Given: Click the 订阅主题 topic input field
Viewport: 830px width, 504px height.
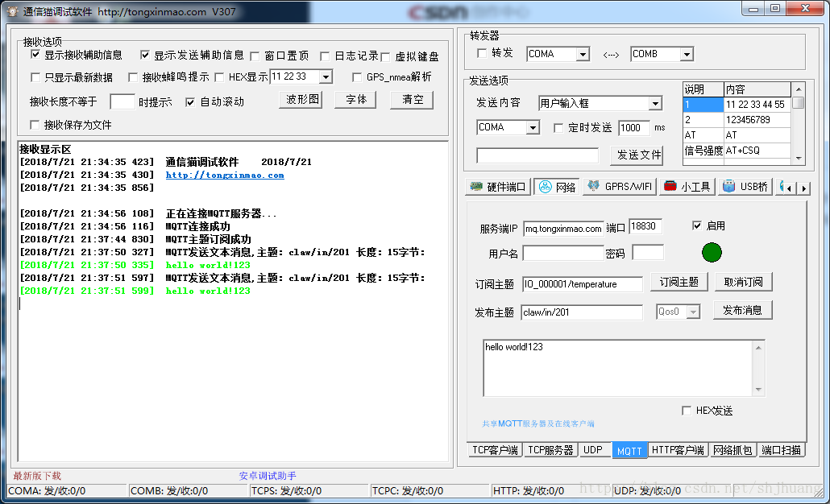Looking at the screenshot, I should (x=582, y=284).
